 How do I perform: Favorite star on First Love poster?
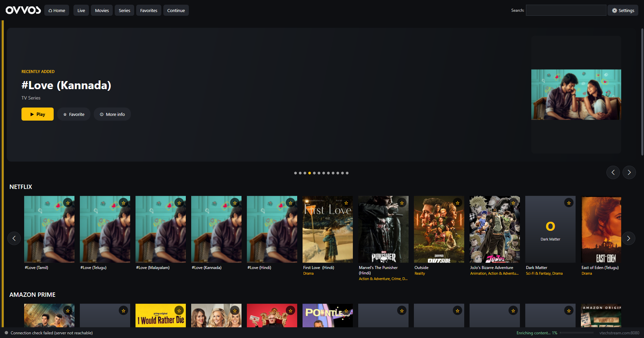pos(346,203)
